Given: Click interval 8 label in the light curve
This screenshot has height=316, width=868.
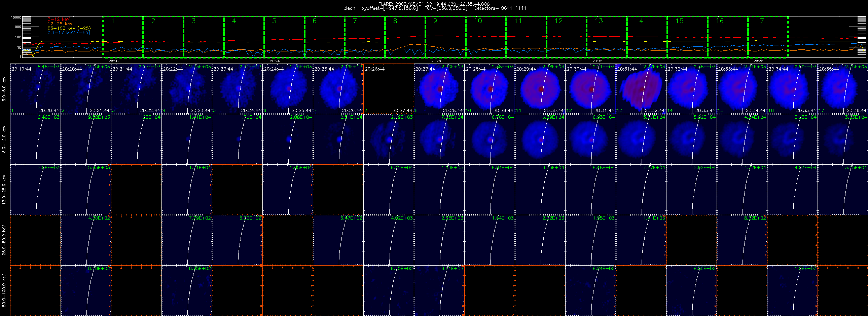Looking at the screenshot, I should point(395,21).
